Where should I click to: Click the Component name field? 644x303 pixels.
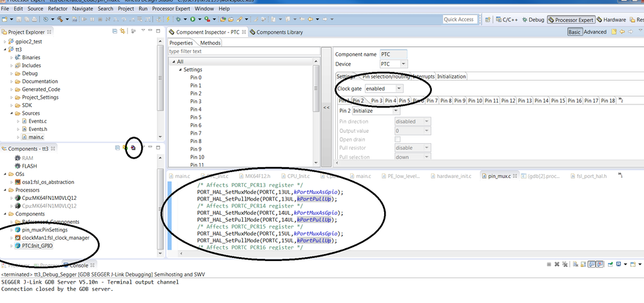393,54
